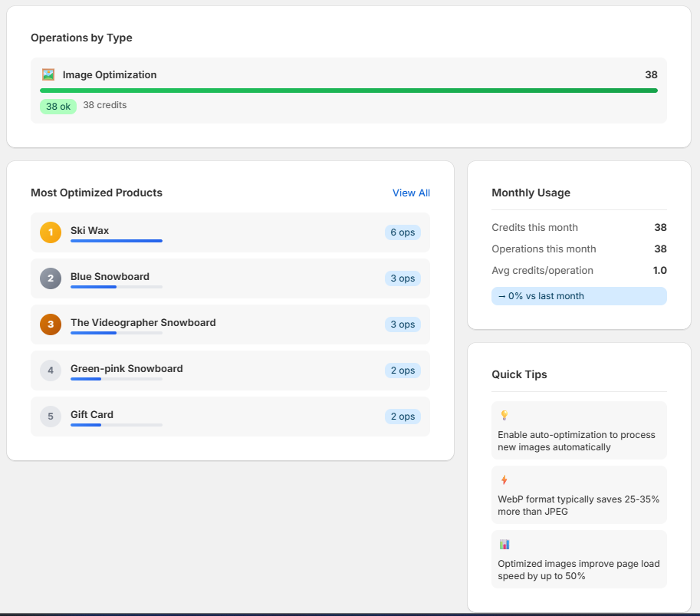Click the 3 ops badge for Blue Snowboard

tap(403, 278)
